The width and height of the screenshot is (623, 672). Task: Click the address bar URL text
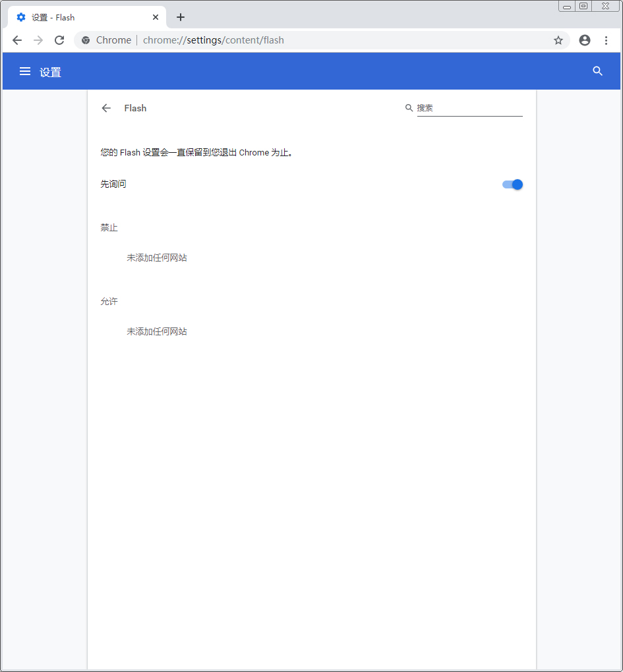tap(214, 40)
